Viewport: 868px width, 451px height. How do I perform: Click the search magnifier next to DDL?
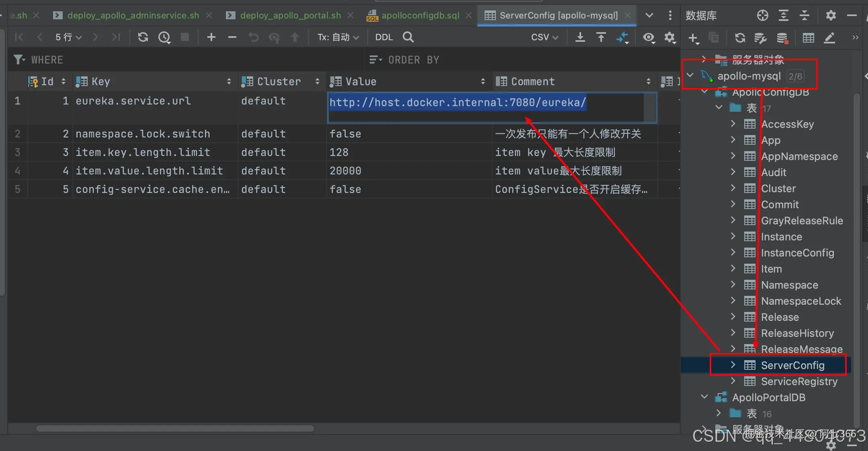click(408, 37)
